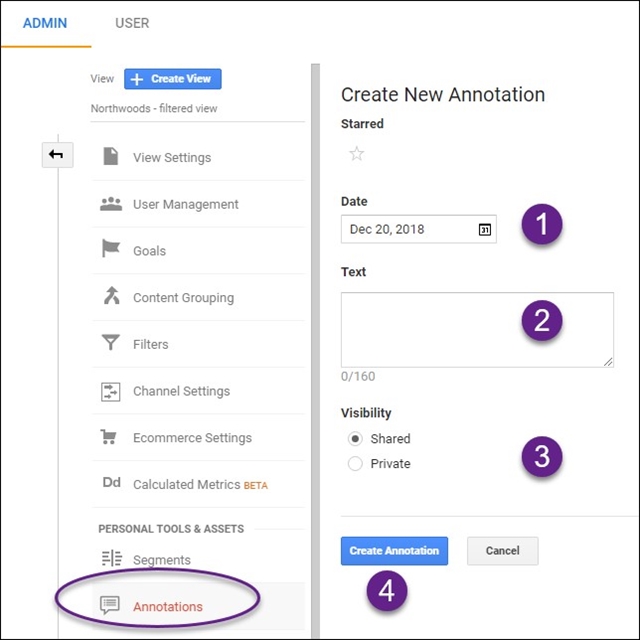Open the calendar picker icon in Date field

[x=484, y=229]
